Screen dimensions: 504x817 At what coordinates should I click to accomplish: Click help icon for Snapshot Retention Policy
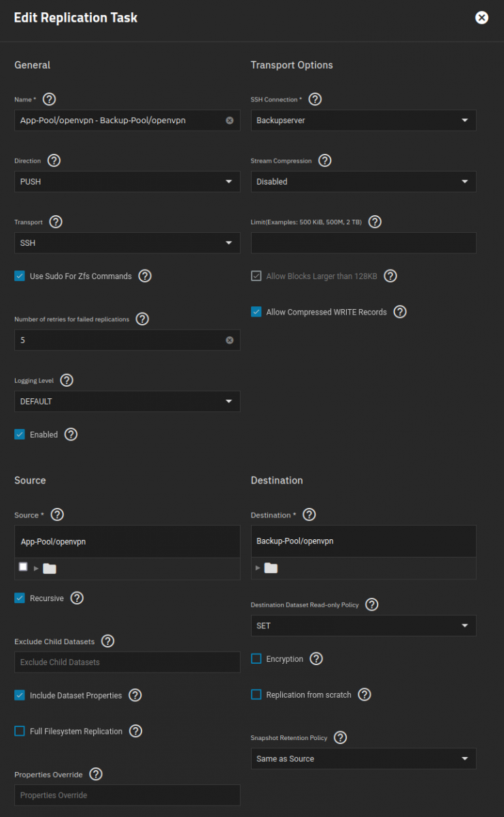(341, 737)
